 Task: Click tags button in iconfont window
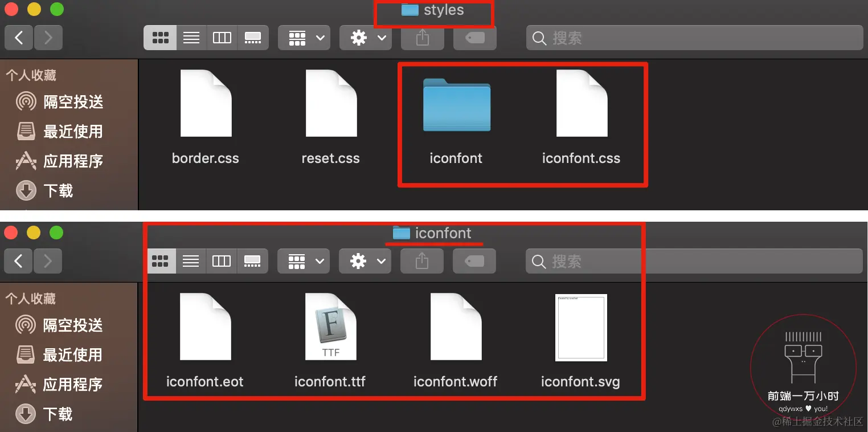point(474,262)
